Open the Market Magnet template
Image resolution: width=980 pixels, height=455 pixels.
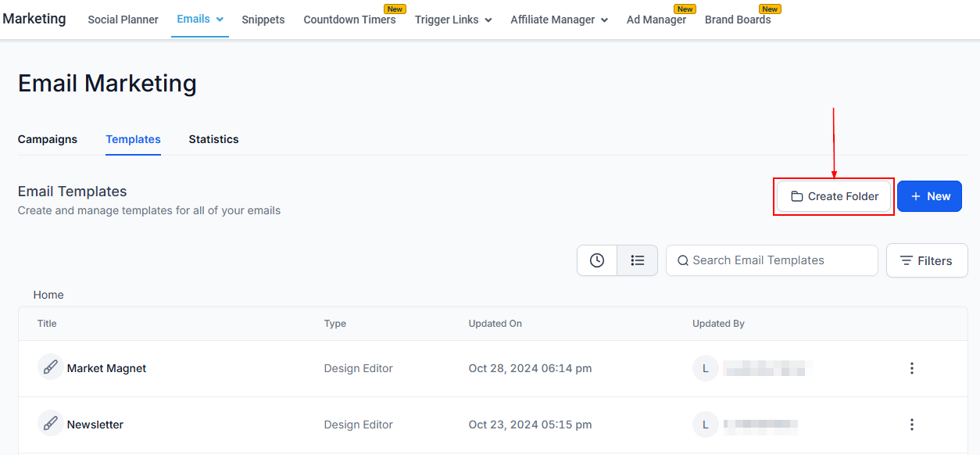coord(106,368)
